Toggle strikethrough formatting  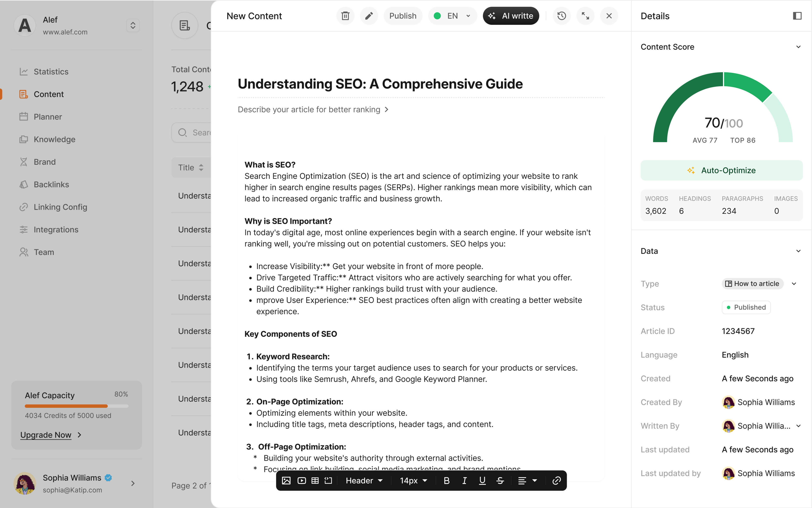click(500, 480)
